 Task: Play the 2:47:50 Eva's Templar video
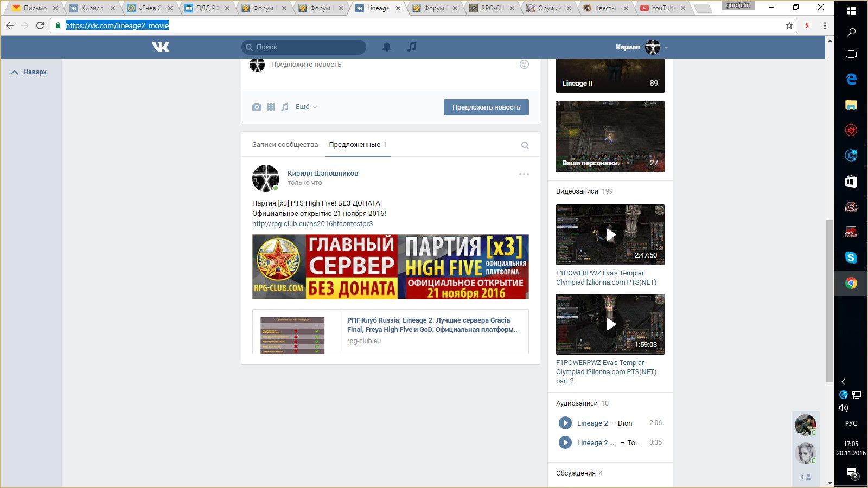[610, 235]
